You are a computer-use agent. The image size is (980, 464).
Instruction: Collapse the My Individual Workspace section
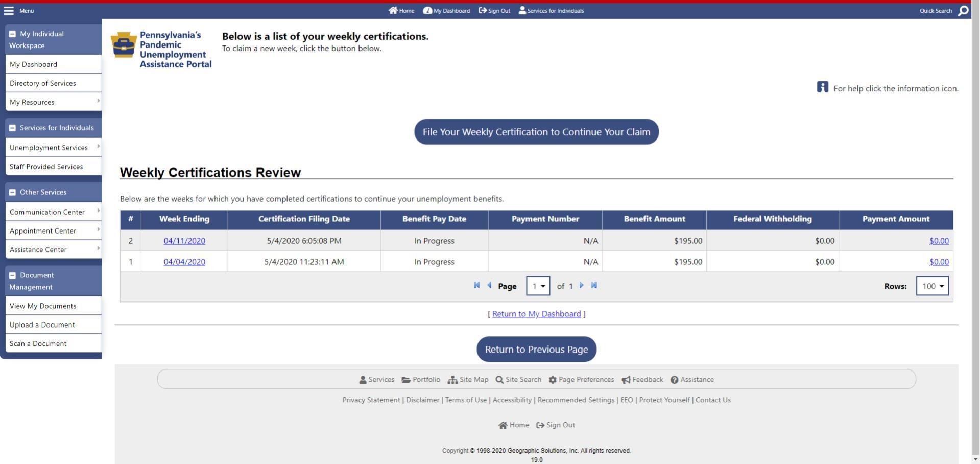point(13,34)
